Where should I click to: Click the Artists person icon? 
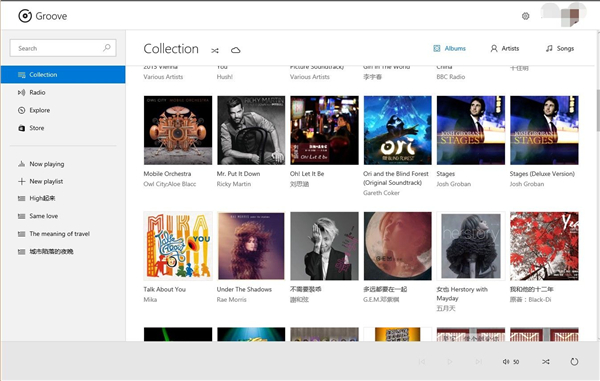point(494,48)
